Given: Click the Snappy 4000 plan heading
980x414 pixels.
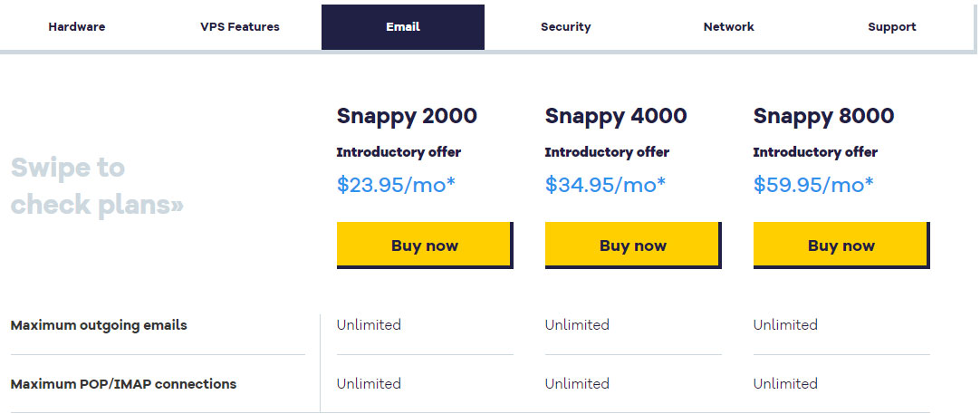Looking at the screenshot, I should click(x=616, y=116).
